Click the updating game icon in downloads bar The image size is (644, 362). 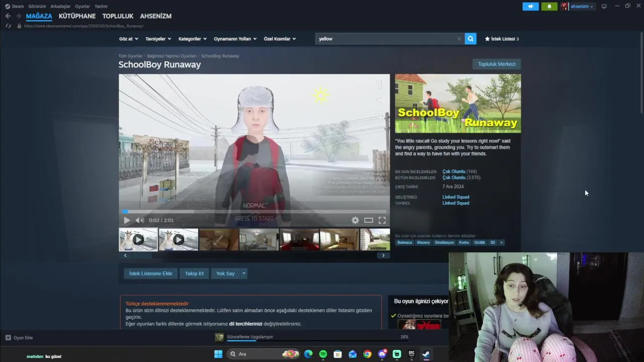point(219,337)
